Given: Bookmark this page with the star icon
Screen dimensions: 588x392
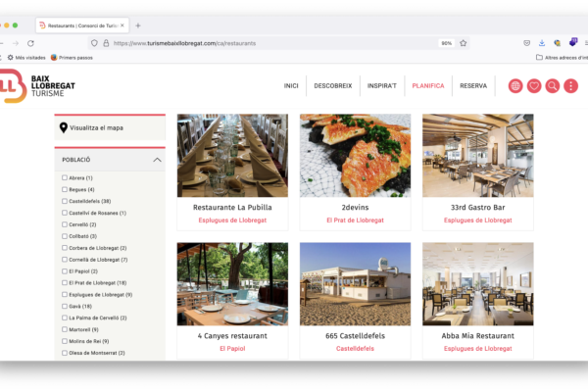Looking at the screenshot, I should tap(464, 43).
